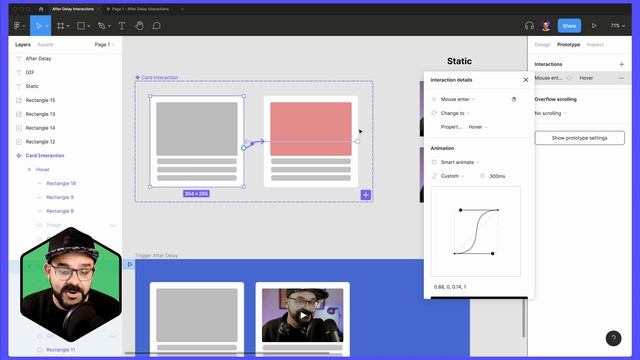Open the shape tools dropdown arrow
This screenshot has width=640, height=360.
tap(89, 26)
